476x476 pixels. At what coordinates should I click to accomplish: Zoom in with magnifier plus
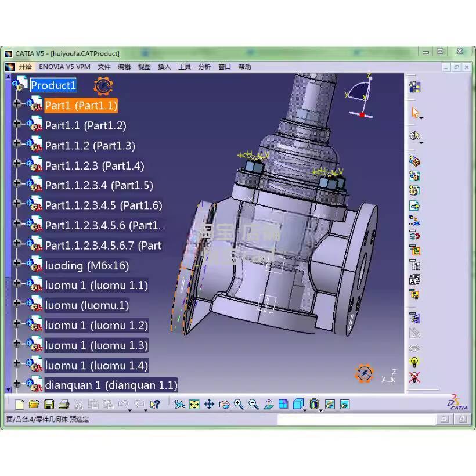point(239,405)
